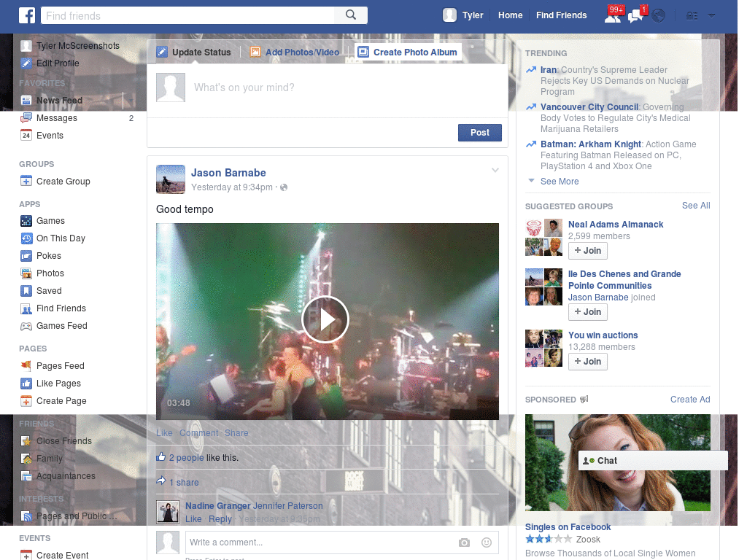Click Jason Barnabe's post avatar thumbnail
Image resolution: width=747 pixels, height=560 pixels.
pyautogui.click(x=171, y=179)
